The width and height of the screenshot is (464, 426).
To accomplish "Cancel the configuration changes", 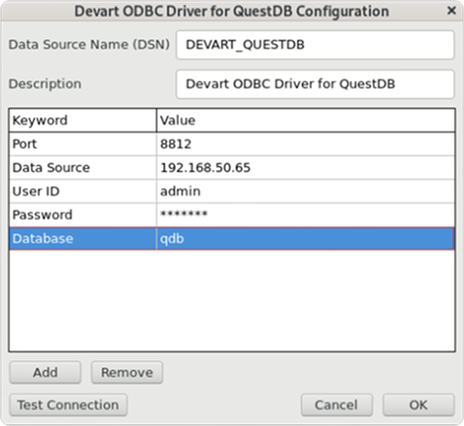I will [337, 405].
